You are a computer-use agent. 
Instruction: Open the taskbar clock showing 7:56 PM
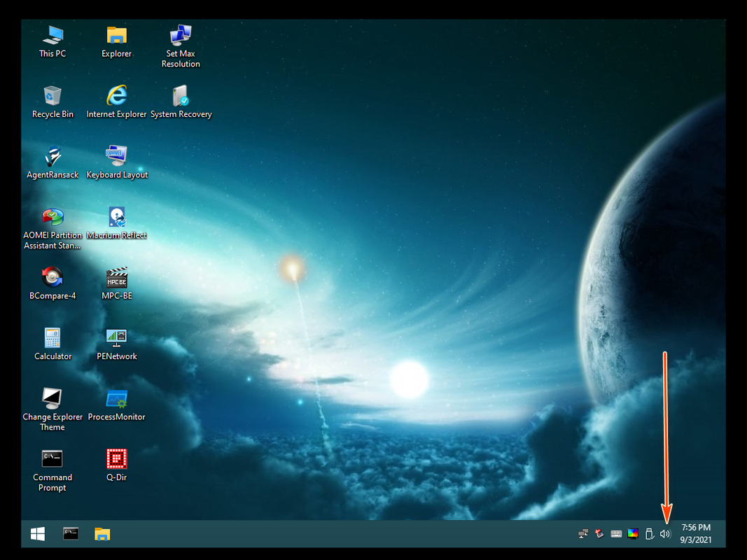[x=696, y=533]
